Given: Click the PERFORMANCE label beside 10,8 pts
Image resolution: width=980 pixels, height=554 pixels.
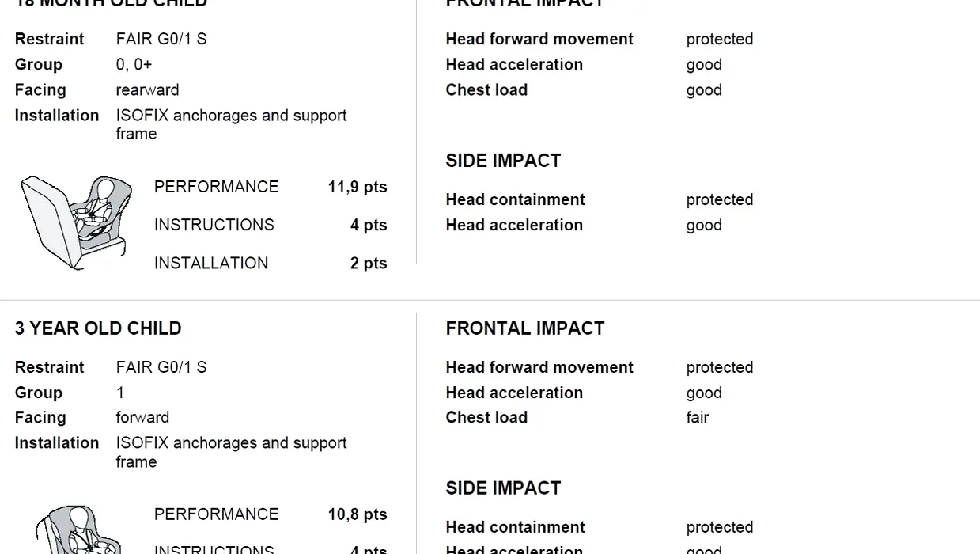Looking at the screenshot, I should [216, 514].
